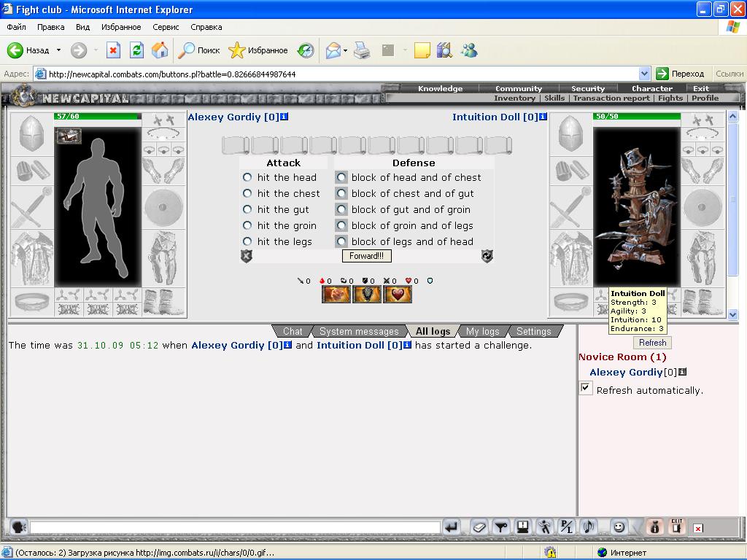Click player's 57/60 health bar

tap(98, 116)
